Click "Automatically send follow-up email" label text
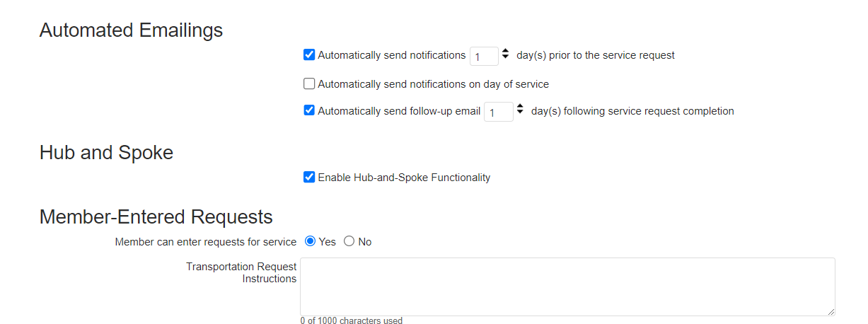Viewport: 868px width, 324px height. [399, 111]
